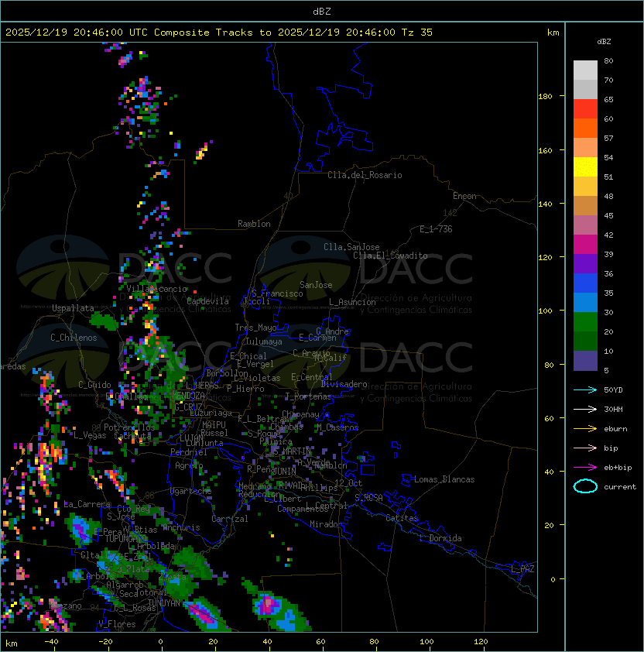Click the 'Tres_Mayo' map label
Viewport: 644px width, 652px height.
click(x=255, y=328)
